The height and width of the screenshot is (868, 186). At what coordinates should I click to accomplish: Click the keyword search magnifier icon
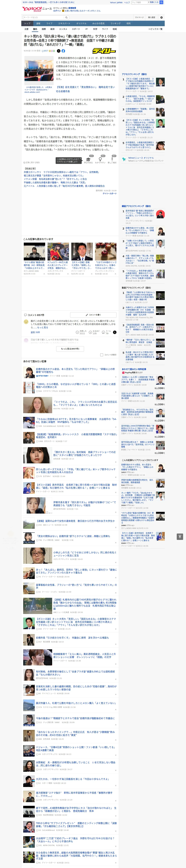66,17
